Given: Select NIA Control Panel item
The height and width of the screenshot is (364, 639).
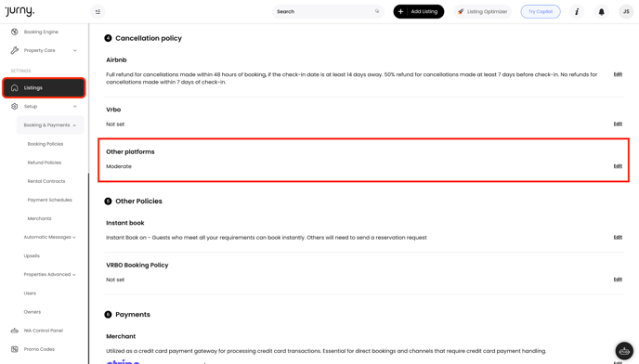Looking at the screenshot, I should [44, 331].
